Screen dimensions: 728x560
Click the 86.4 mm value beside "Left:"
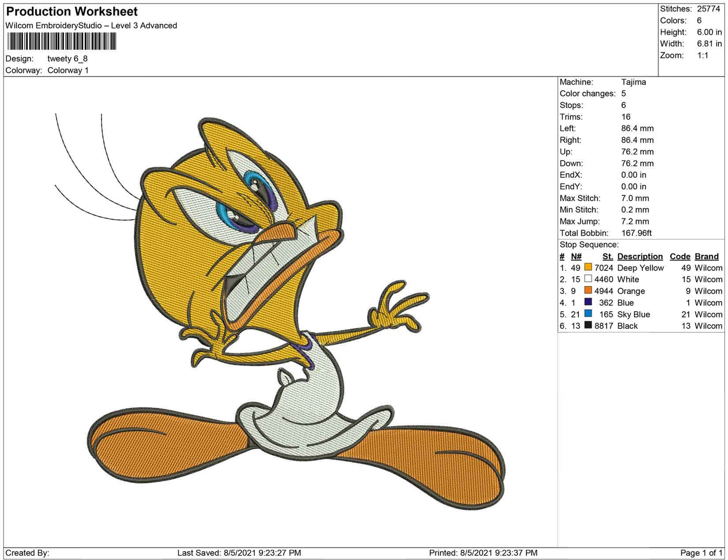click(x=637, y=128)
